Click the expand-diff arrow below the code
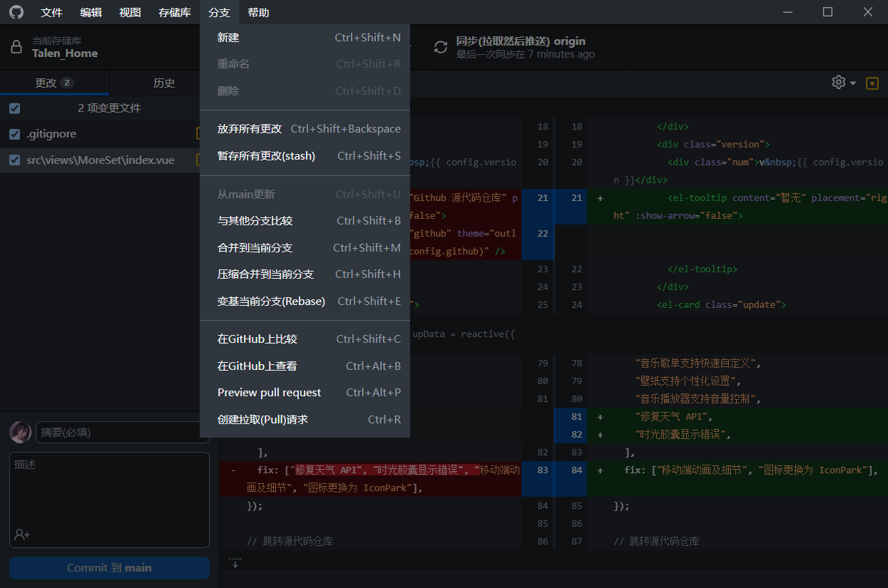This screenshot has width=888, height=588. (235, 562)
